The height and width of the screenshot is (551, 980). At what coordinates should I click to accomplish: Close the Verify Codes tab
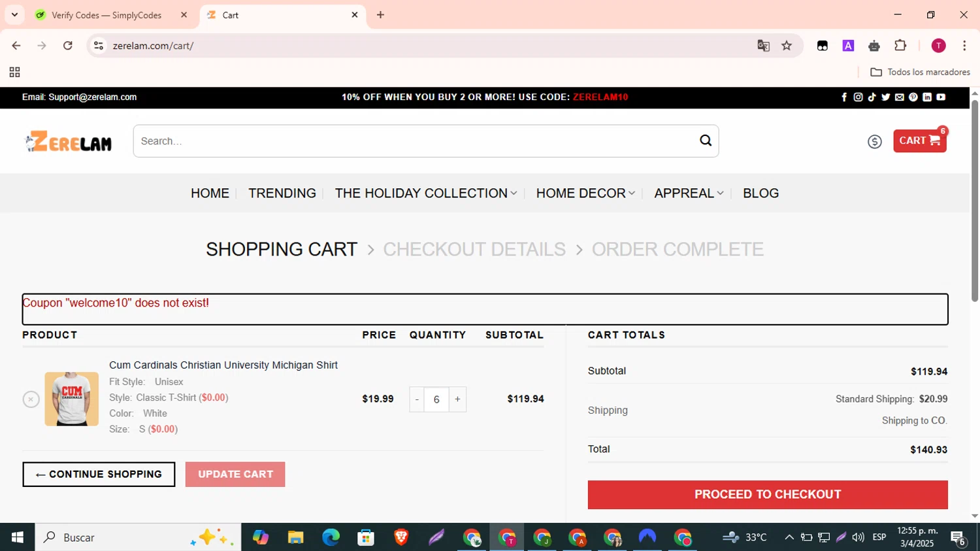(x=184, y=15)
